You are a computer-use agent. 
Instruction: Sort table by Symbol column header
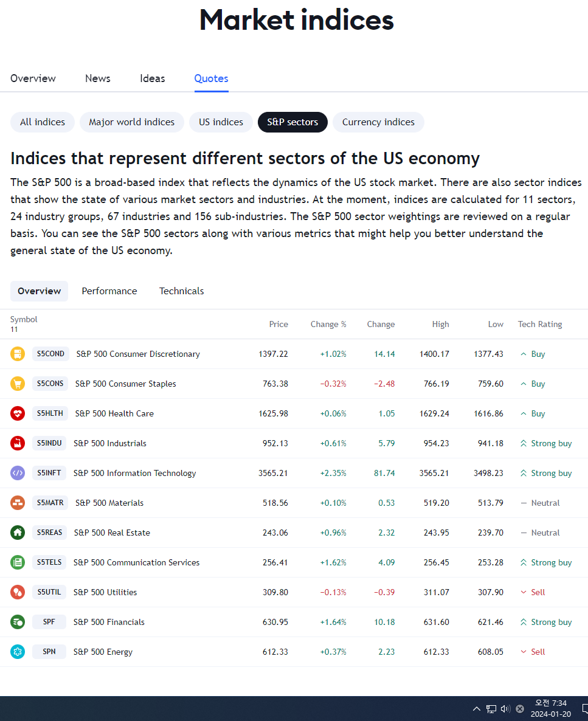pyautogui.click(x=24, y=319)
